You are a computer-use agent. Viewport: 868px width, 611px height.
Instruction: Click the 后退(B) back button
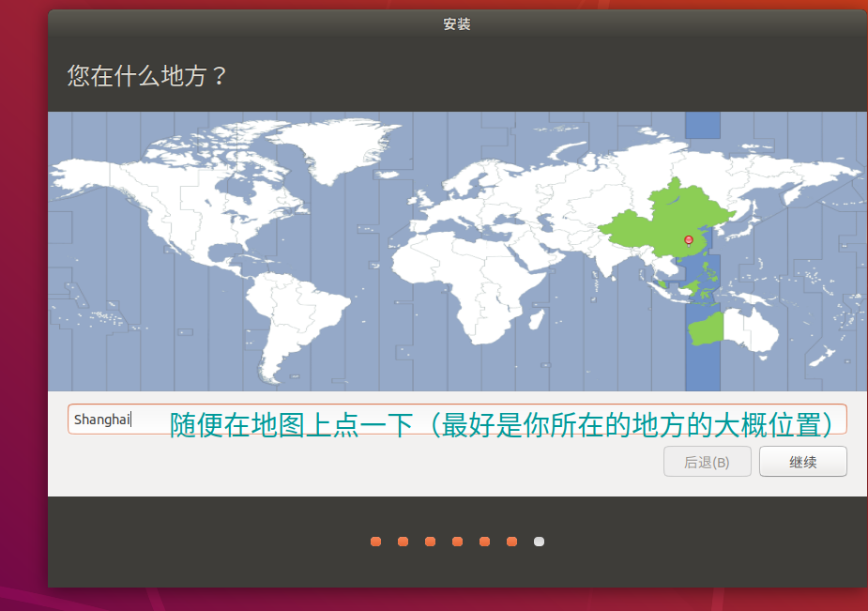coord(707,462)
